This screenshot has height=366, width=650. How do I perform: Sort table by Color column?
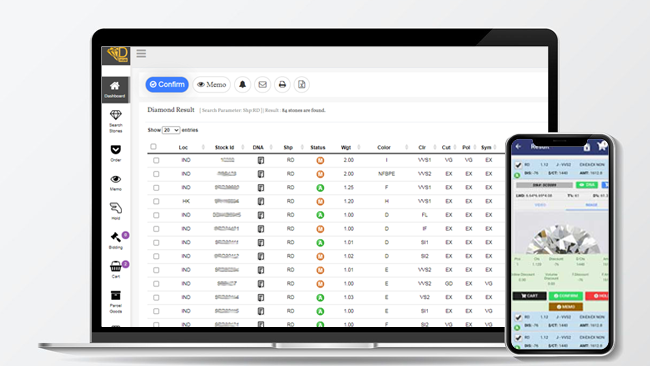pyautogui.click(x=384, y=148)
